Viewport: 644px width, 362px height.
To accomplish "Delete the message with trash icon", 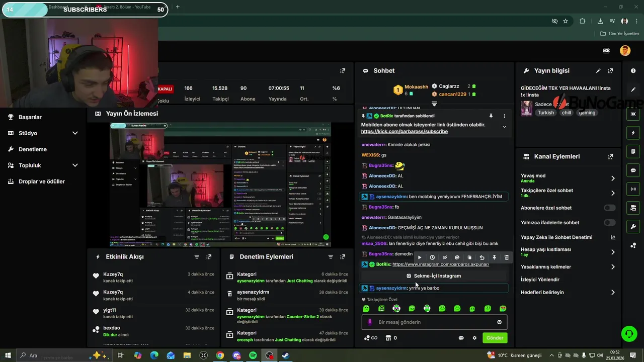I will click(507, 257).
